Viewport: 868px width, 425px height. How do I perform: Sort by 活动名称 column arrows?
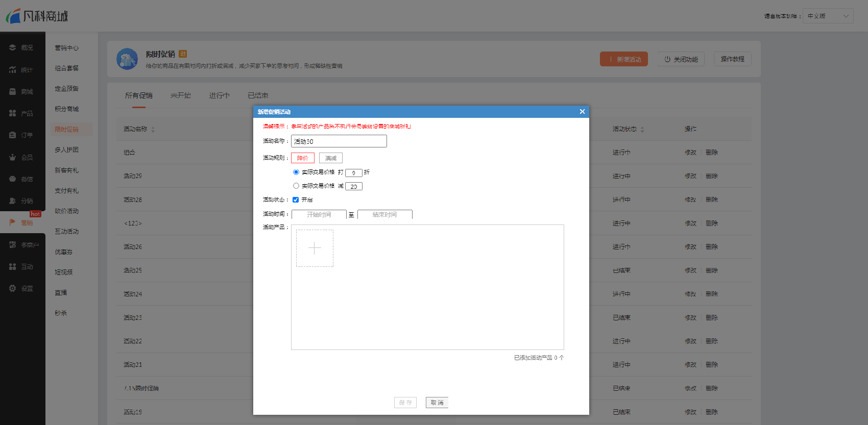[153, 130]
